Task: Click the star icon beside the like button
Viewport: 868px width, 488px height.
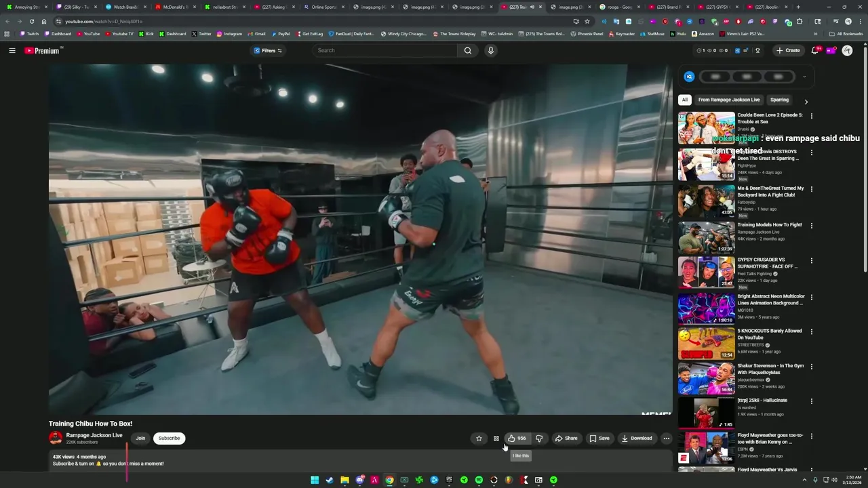Action: (x=479, y=439)
